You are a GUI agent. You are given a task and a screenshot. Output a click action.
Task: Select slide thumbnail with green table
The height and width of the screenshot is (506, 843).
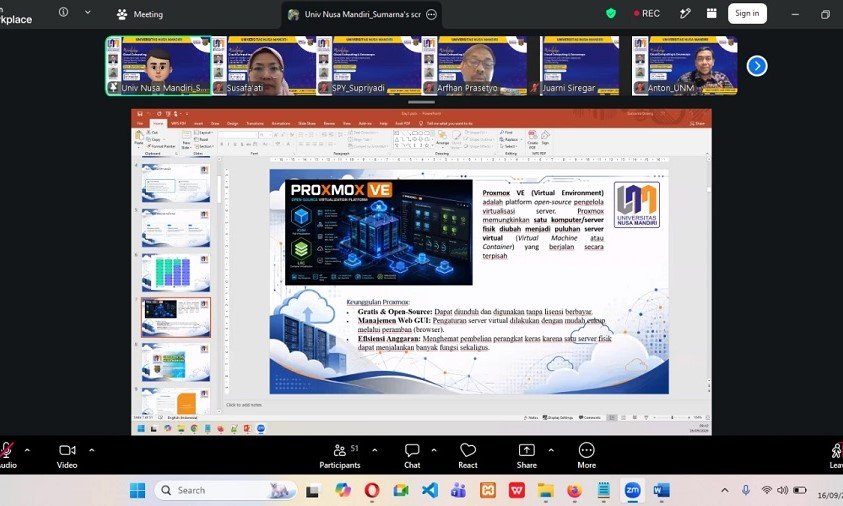coord(176,273)
